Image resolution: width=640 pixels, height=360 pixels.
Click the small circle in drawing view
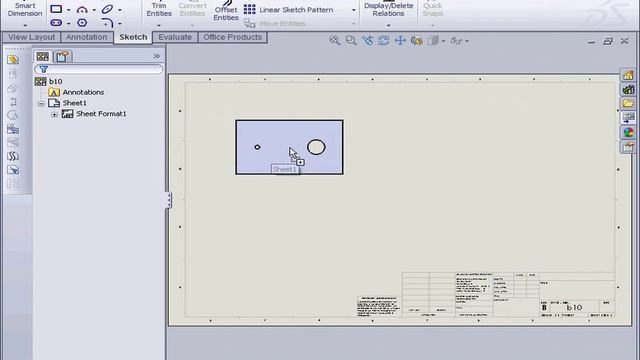[x=257, y=147]
